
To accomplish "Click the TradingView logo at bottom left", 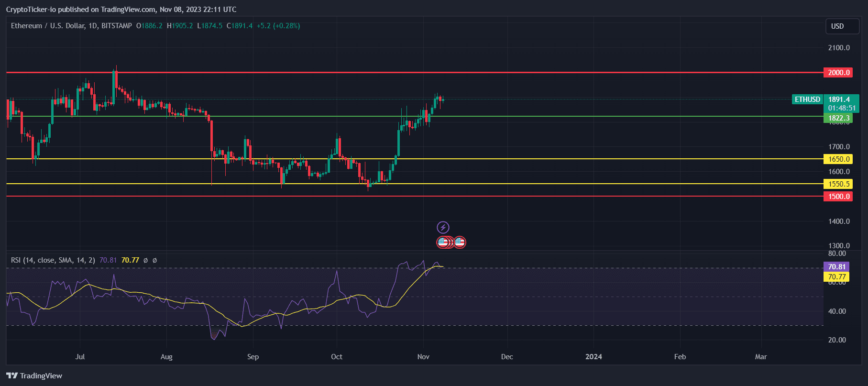I will tap(34, 375).
